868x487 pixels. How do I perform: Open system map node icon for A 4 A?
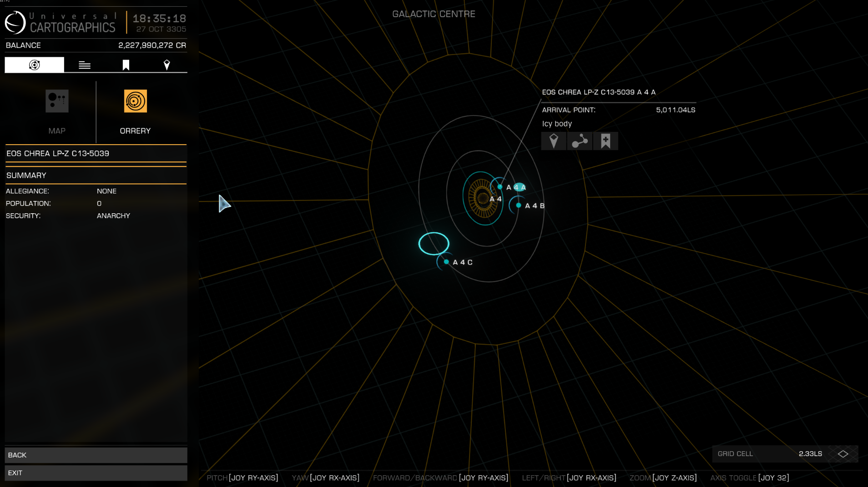coord(580,141)
